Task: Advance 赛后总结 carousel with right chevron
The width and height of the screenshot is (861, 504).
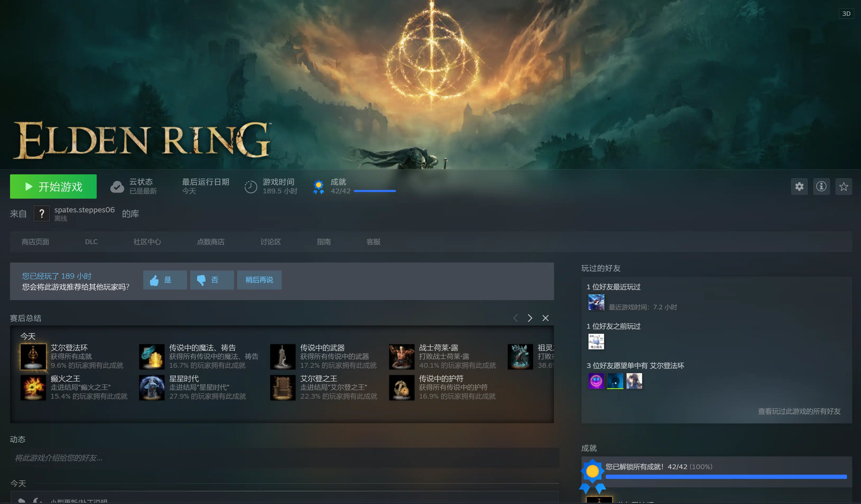Action: pyautogui.click(x=530, y=318)
